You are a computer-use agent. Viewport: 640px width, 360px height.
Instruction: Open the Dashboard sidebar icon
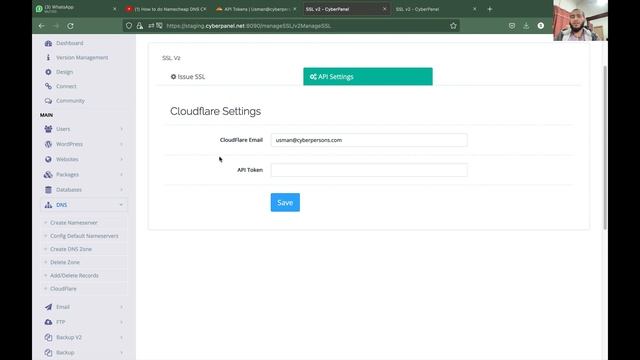tap(48, 43)
